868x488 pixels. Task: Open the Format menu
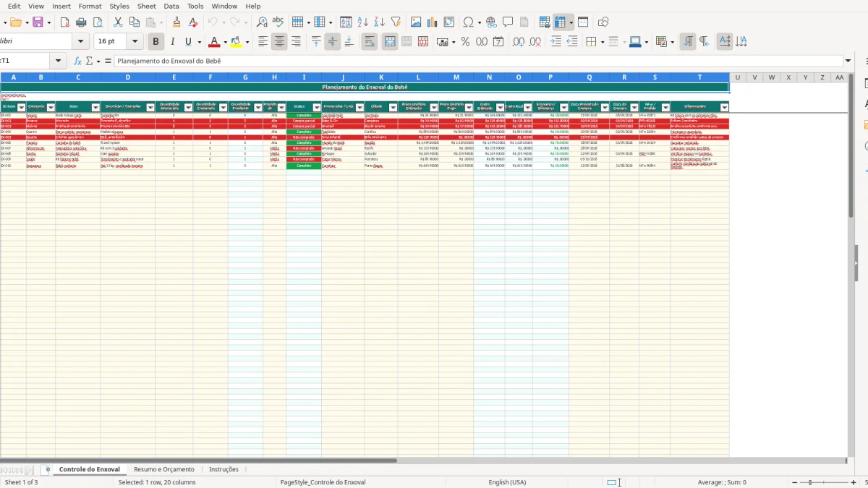point(90,6)
